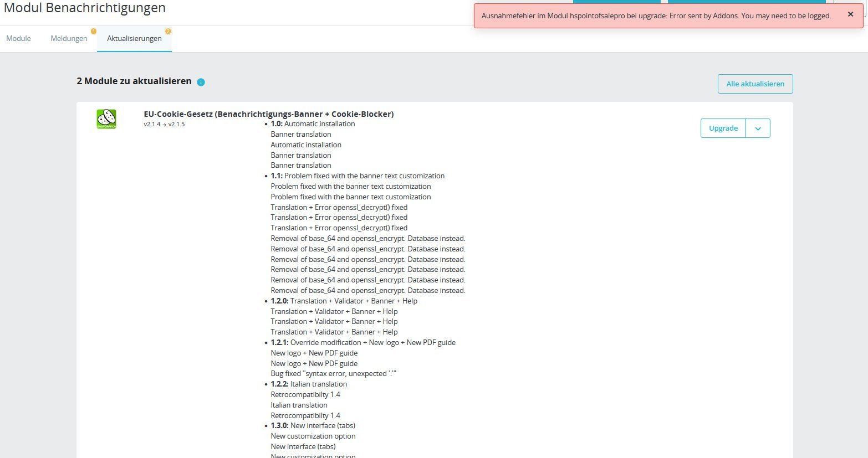868x458 pixels.
Task: Click the 1.2.1: Override modification changelog entry
Action: pyautogui.click(x=363, y=342)
